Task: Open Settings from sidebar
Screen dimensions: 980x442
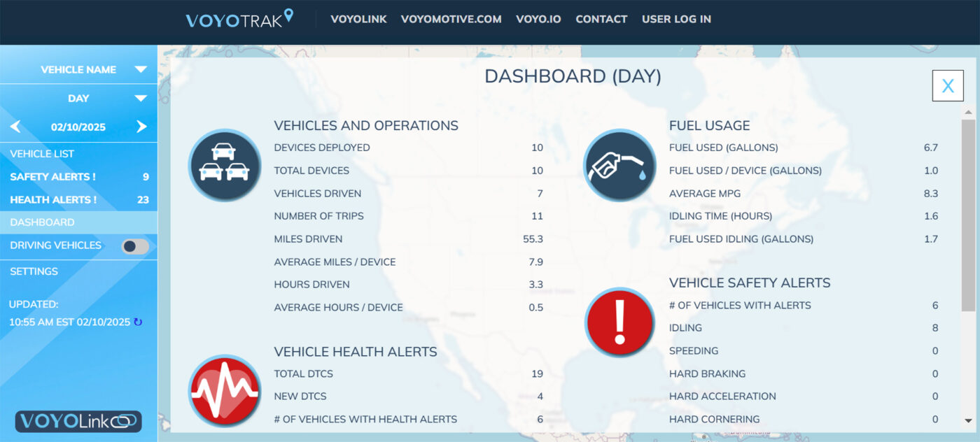Action: [34, 271]
